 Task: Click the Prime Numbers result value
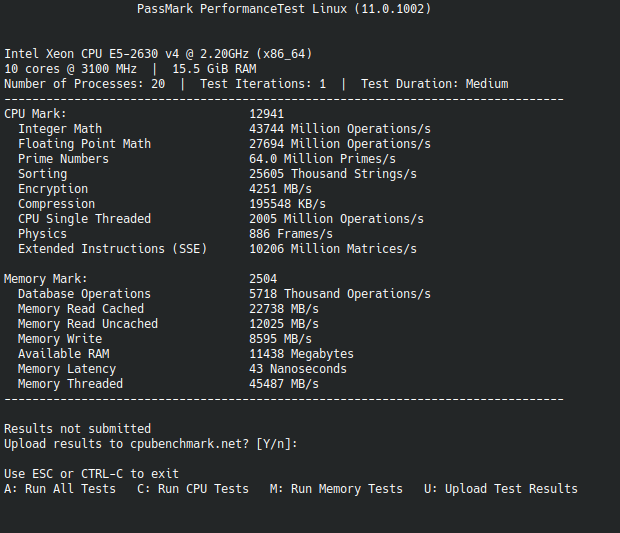(322, 159)
